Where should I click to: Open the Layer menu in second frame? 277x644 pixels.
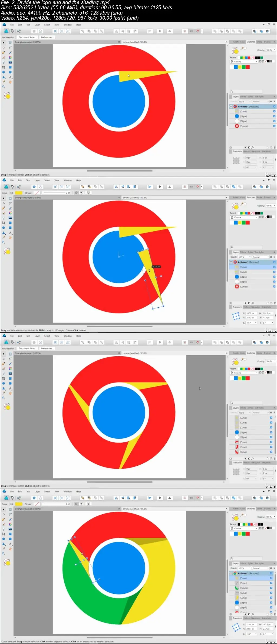pos(37,180)
